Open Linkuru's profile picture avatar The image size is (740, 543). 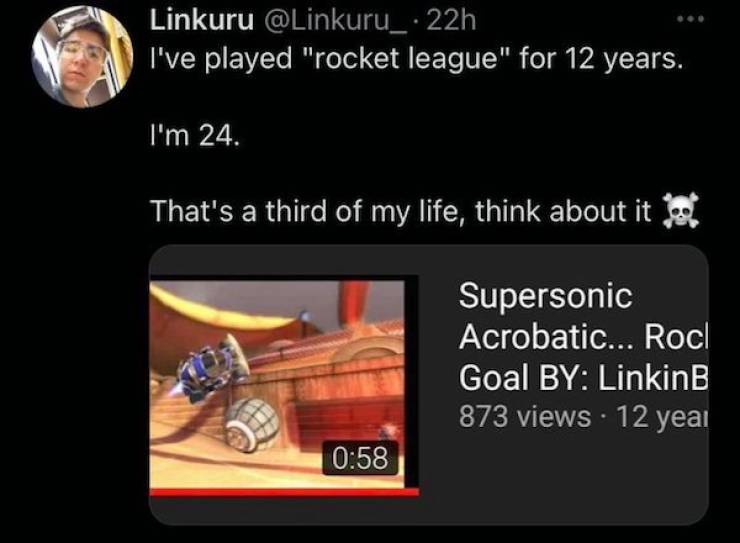tap(83, 57)
